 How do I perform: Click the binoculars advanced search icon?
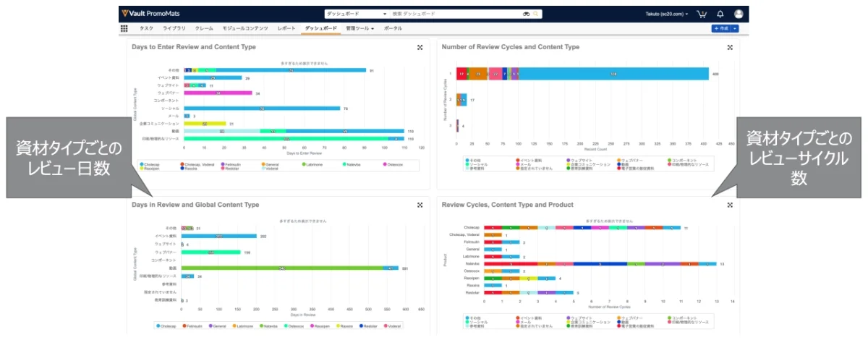527,14
